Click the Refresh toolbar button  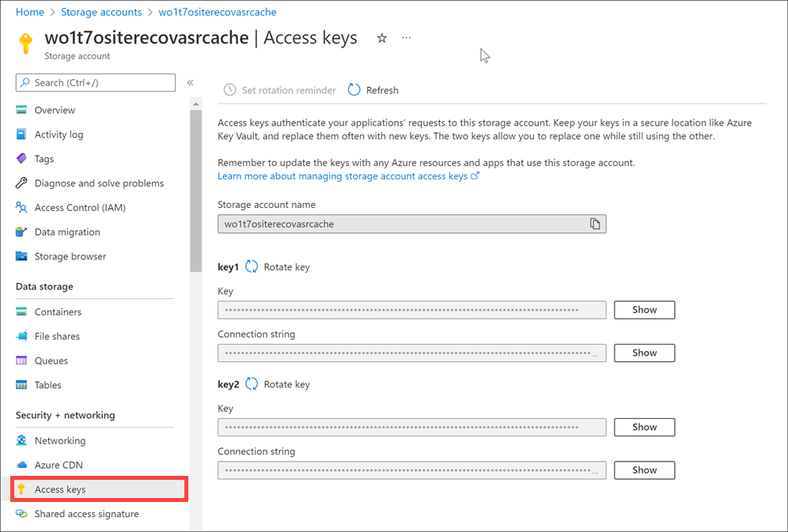(373, 90)
